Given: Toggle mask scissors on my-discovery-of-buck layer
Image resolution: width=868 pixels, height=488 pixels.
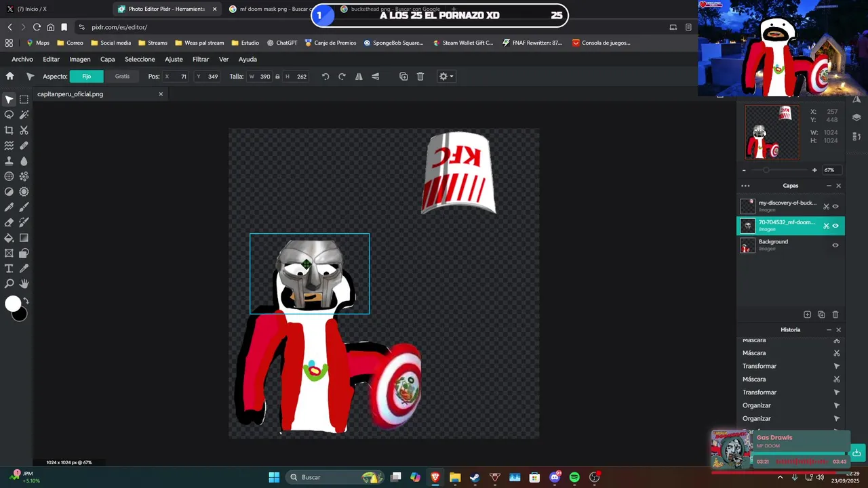Looking at the screenshot, I should point(826,206).
